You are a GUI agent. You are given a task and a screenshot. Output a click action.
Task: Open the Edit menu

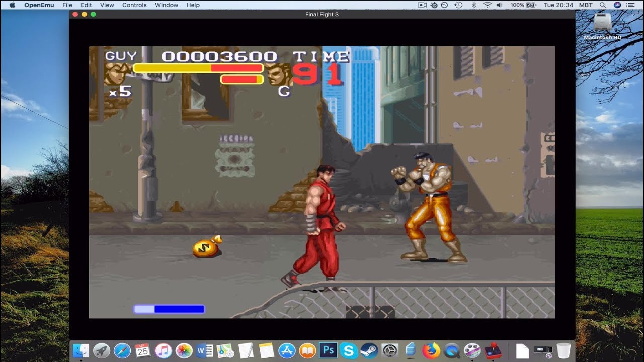tap(86, 5)
